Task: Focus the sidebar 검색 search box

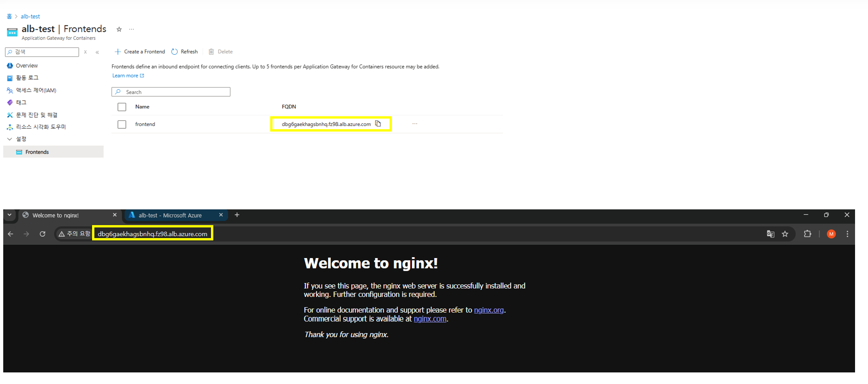Action: [x=42, y=52]
